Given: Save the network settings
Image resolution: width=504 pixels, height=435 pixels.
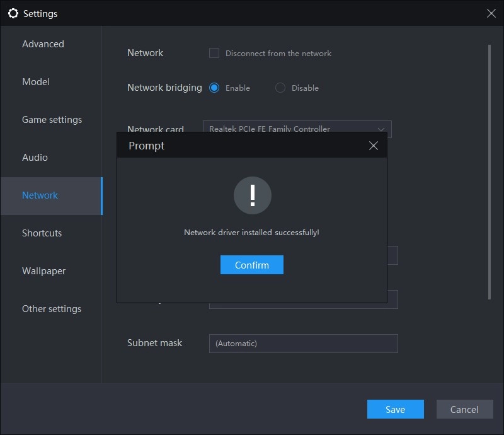Looking at the screenshot, I should click(395, 409).
